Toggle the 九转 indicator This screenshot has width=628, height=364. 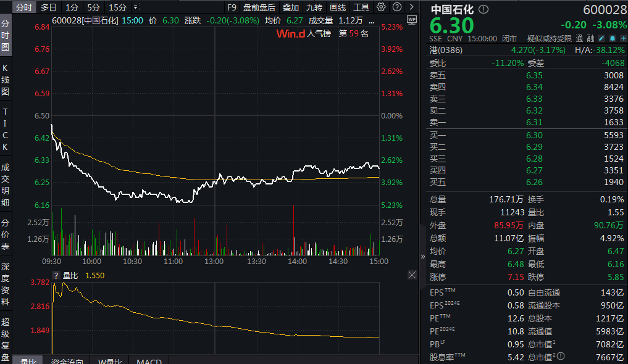[x=314, y=7]
